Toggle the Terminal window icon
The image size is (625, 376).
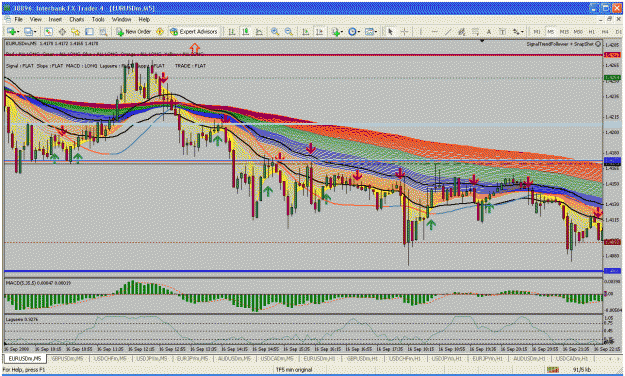tap(89, 31)
